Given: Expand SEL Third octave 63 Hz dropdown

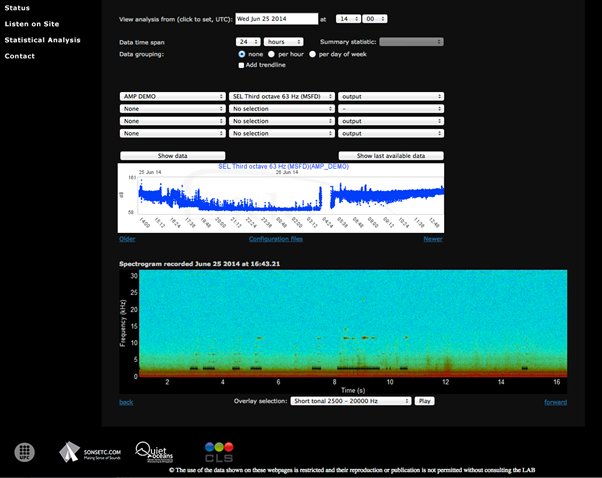Looking at the screenshot, I should click(x=281, y=97).
